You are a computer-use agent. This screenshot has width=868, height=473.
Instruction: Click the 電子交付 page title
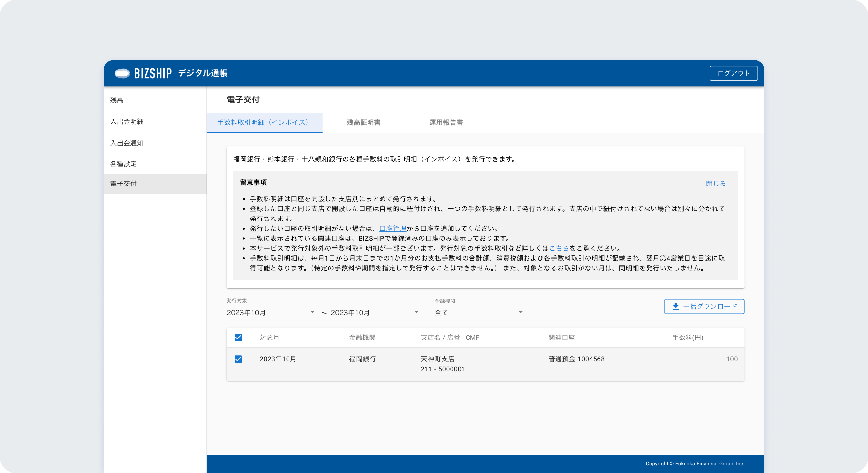click(x=243, y=100)
